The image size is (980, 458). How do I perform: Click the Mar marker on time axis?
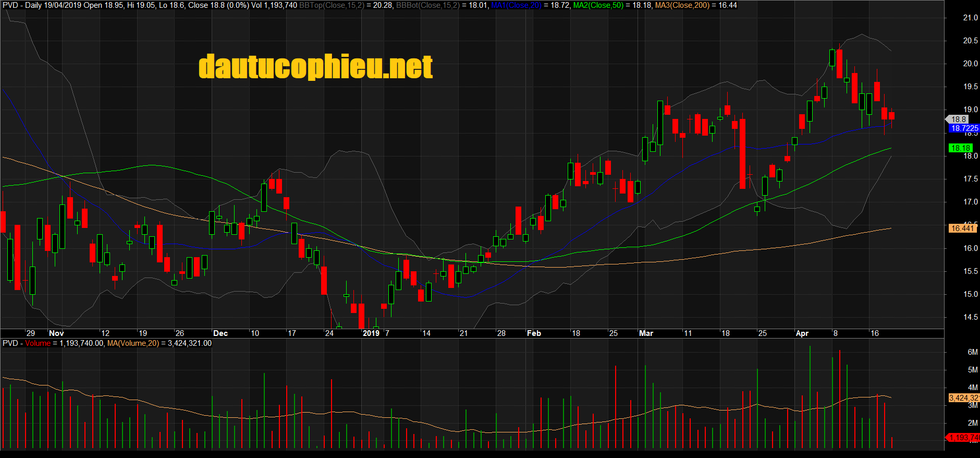click(646, 333)
